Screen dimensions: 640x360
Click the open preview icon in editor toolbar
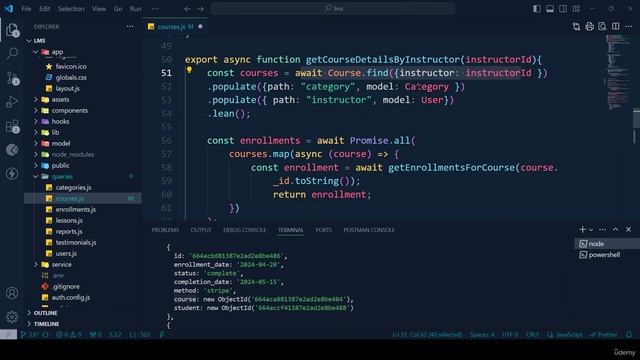coord(602,27)
